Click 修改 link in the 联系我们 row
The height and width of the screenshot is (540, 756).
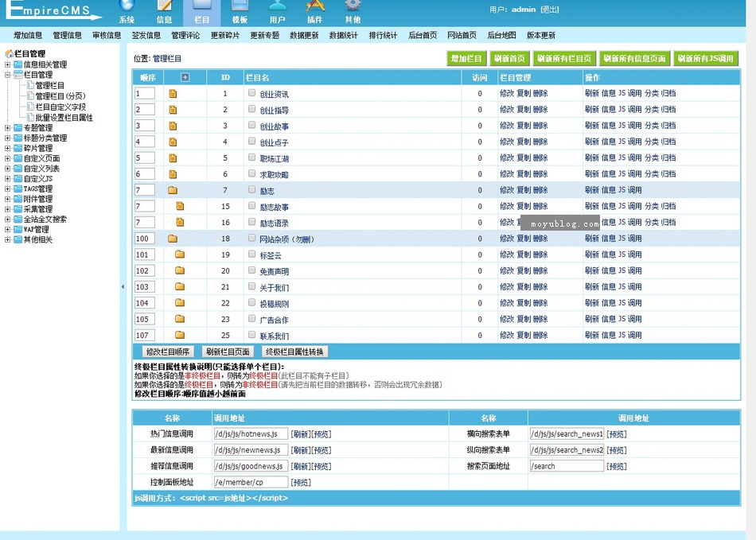pyautogui.click(x=507, y=335)
